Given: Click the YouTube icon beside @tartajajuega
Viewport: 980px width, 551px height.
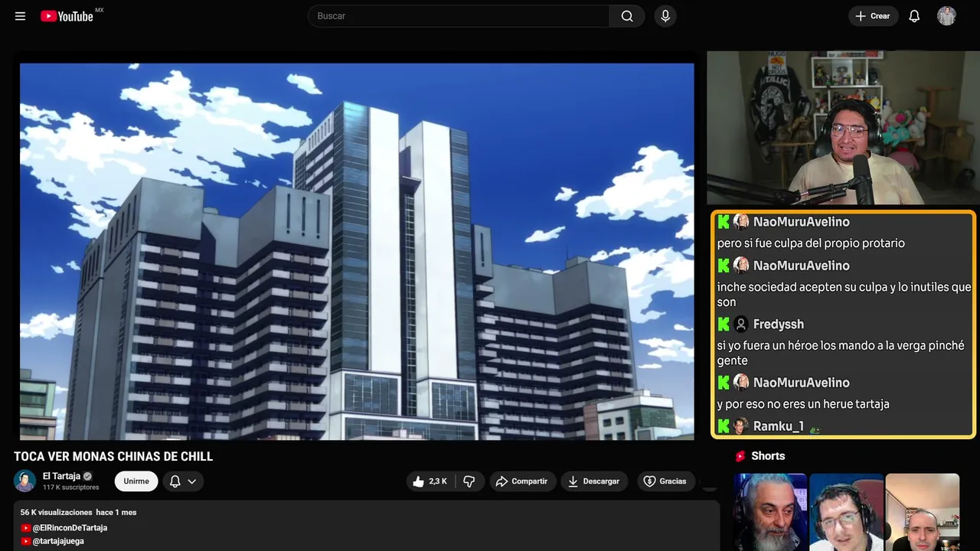Looking at the screenshot, I should click(x=26, y=541).
